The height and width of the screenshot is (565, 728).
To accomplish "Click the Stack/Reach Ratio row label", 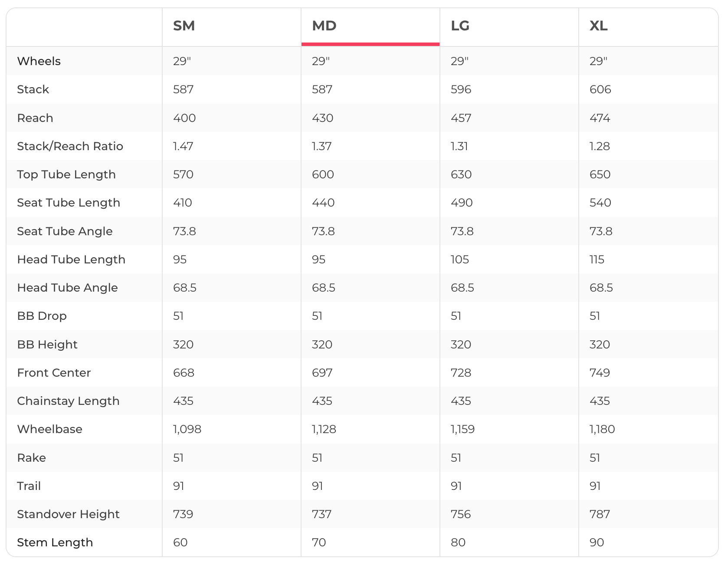I will tap(70, 146).
